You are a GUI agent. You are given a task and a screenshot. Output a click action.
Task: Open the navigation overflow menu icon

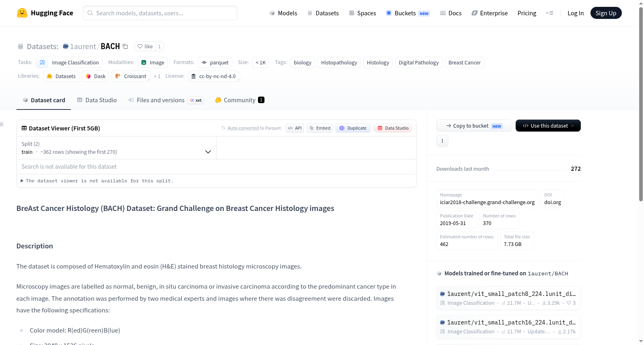(549, 13)
